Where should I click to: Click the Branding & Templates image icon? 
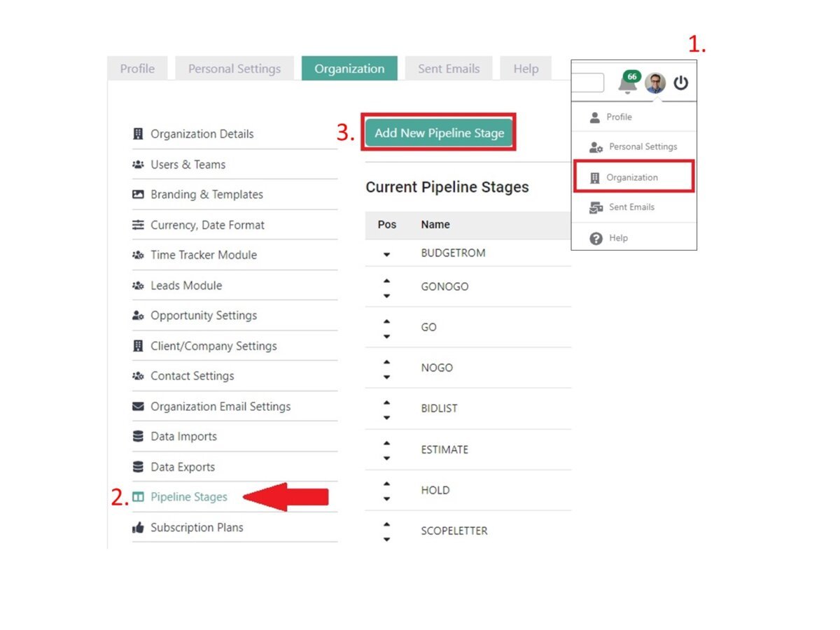point(138,195)
